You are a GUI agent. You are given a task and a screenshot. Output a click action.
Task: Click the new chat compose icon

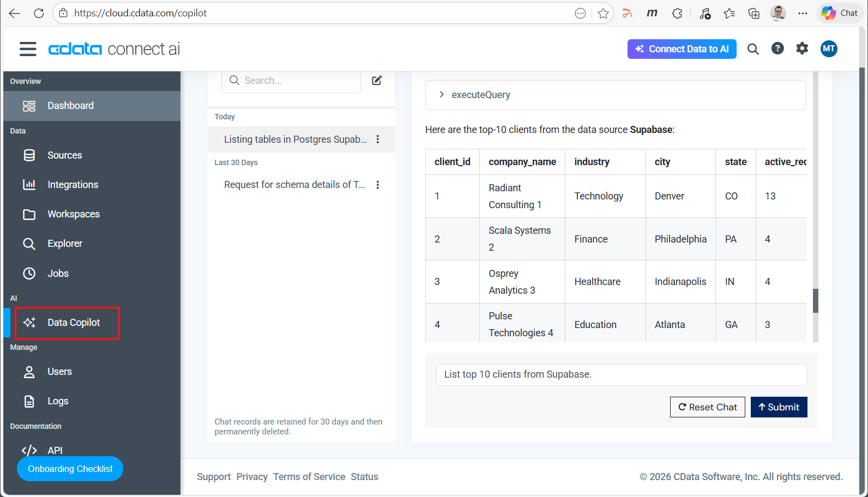click(x=377, y=81)
